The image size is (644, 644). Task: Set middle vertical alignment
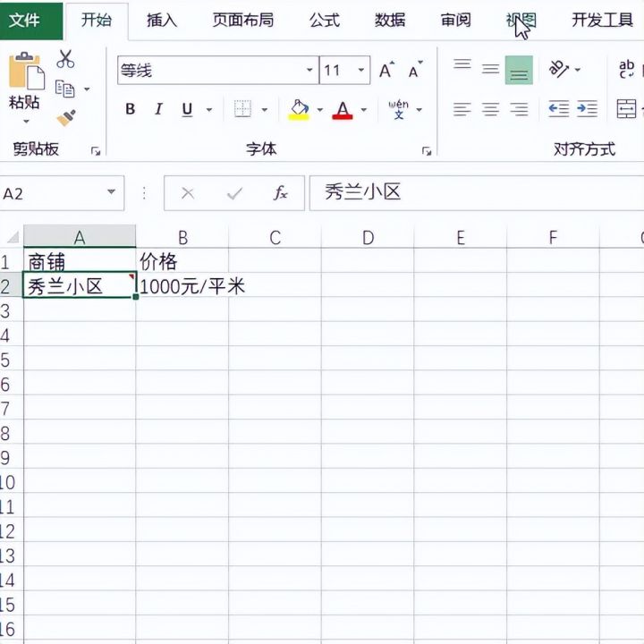point(490,70)
